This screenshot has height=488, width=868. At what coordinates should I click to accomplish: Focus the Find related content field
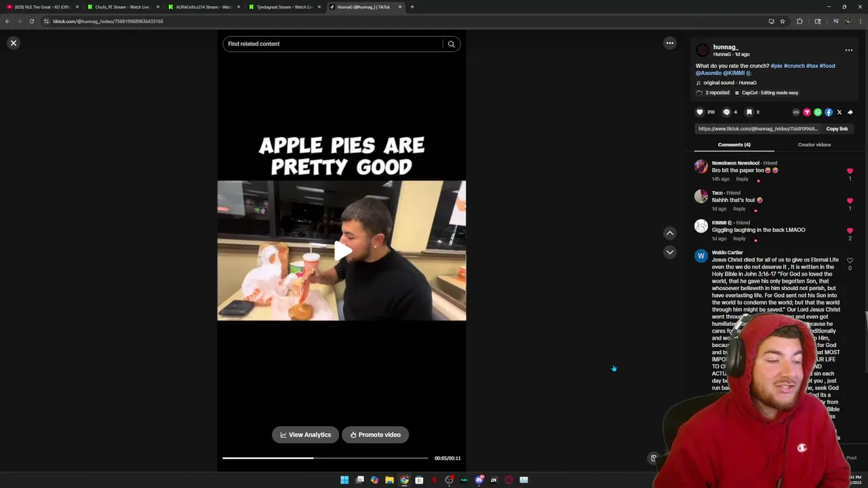point(332,44)
